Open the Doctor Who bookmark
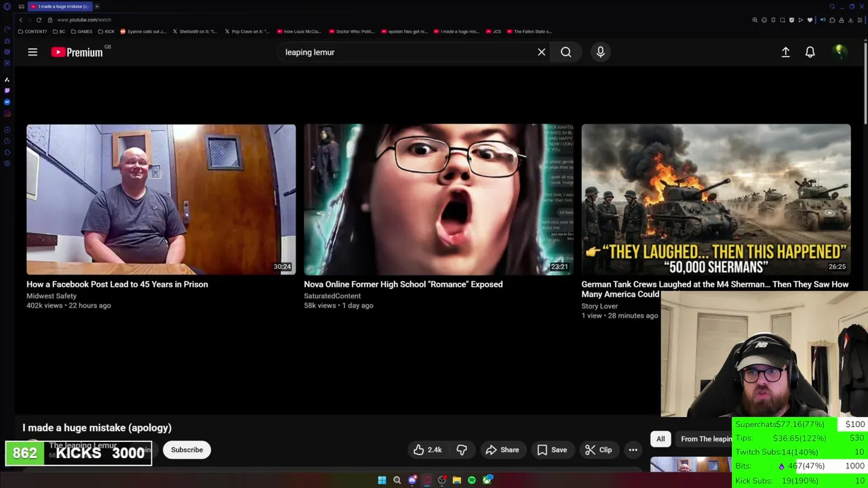This screenshot has width=868, height=488. [x=351, y=31]
